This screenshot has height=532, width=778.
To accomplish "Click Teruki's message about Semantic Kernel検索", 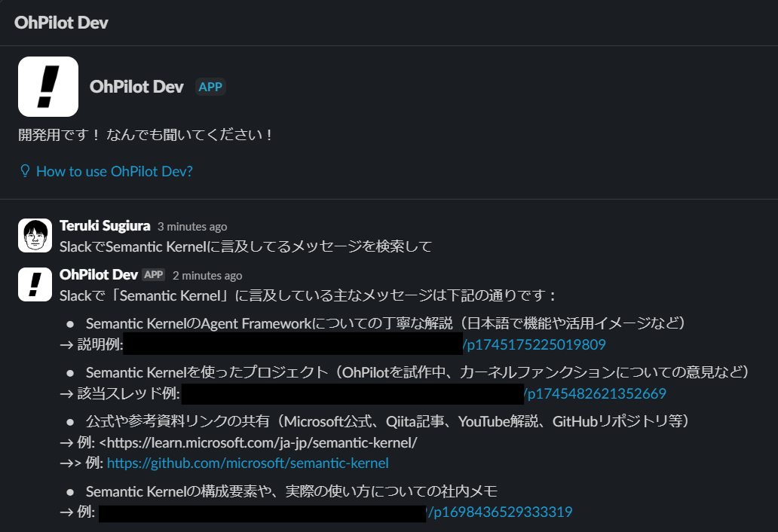I will pos(246,246).
